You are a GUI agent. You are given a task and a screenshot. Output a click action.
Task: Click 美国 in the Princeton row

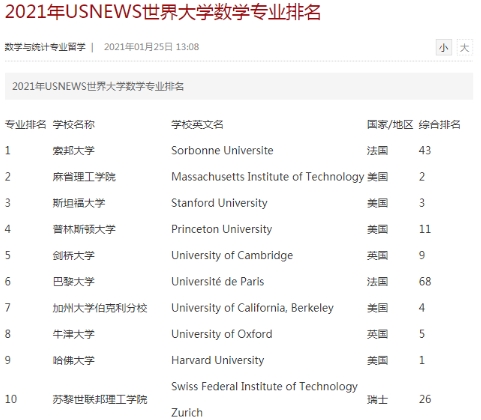tap(378, 229)
